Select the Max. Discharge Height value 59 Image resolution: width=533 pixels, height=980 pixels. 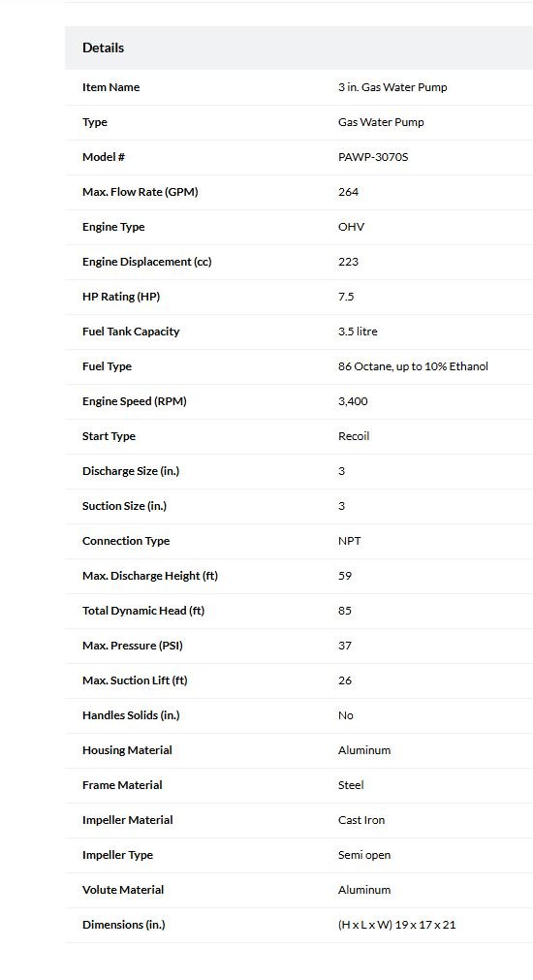click(x=345, y=576)
